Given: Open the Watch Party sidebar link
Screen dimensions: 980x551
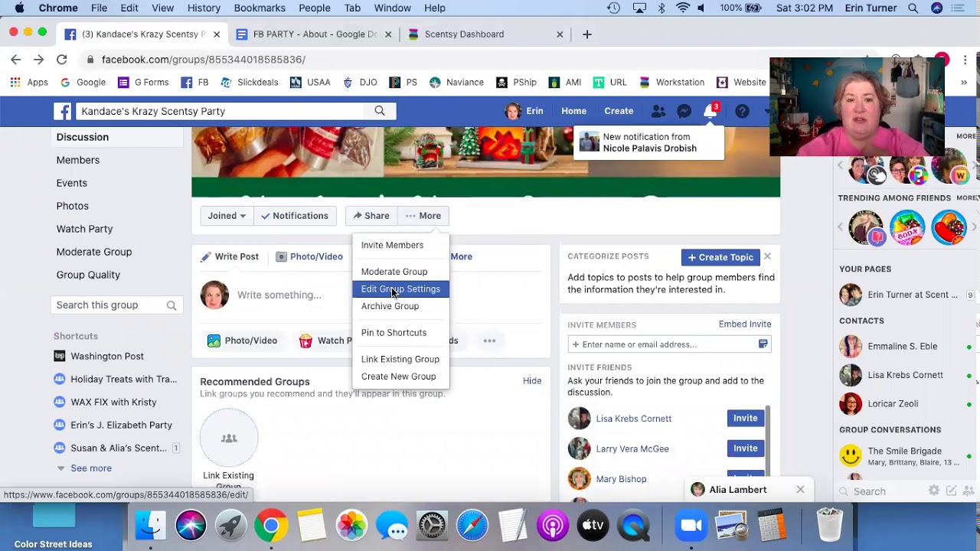Looking at the screenshot, I should [x=84, y=229].
